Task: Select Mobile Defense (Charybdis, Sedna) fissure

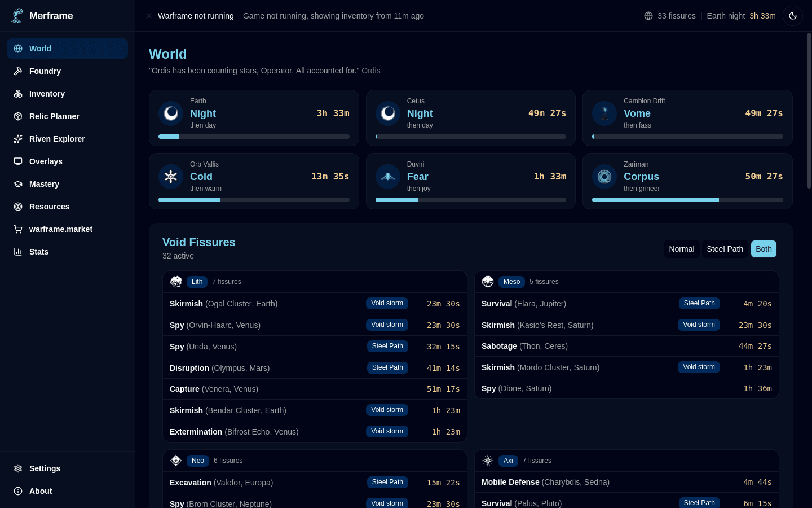Action: [626, 482]
